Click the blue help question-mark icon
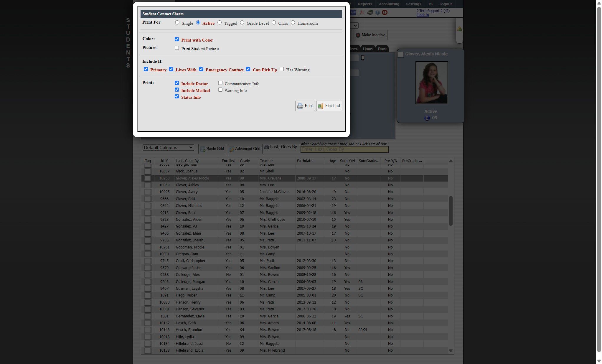This screenshot has width=602, height=364. (x=377, y=12)
